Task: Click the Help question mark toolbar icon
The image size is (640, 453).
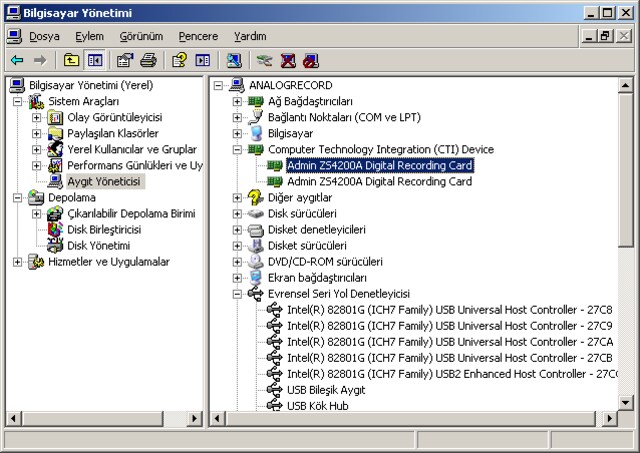Action: 179,61
